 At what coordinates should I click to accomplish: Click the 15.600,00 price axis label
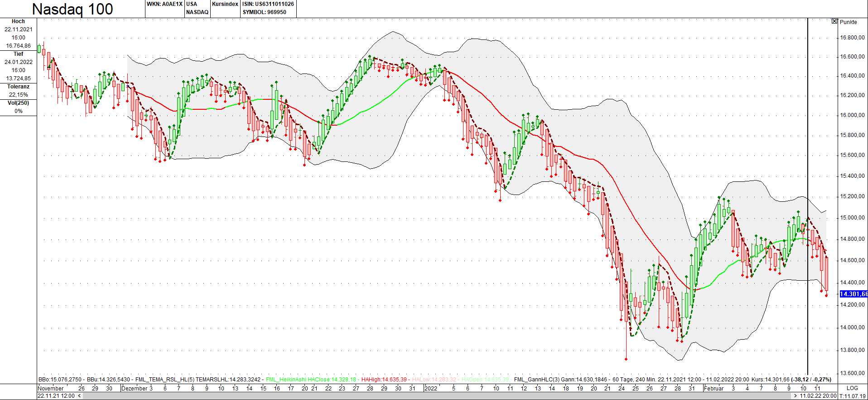pyautogui.click(x=853, y=155)
